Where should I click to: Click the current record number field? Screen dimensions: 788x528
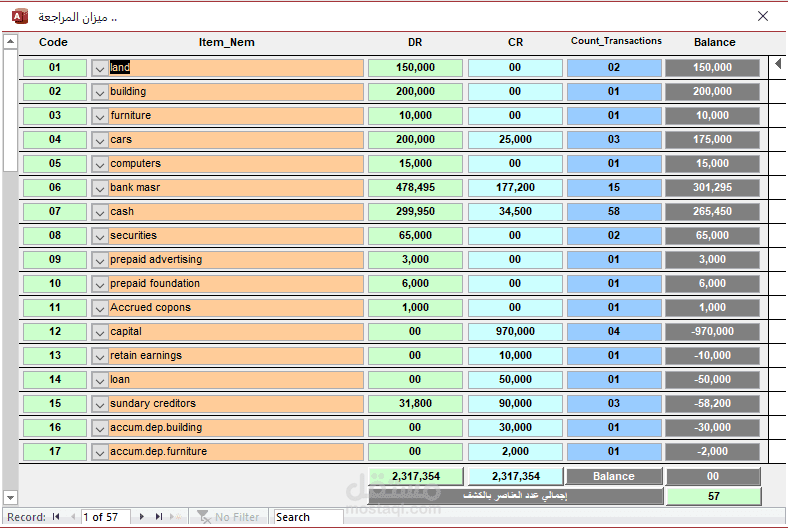coord(106,516)
